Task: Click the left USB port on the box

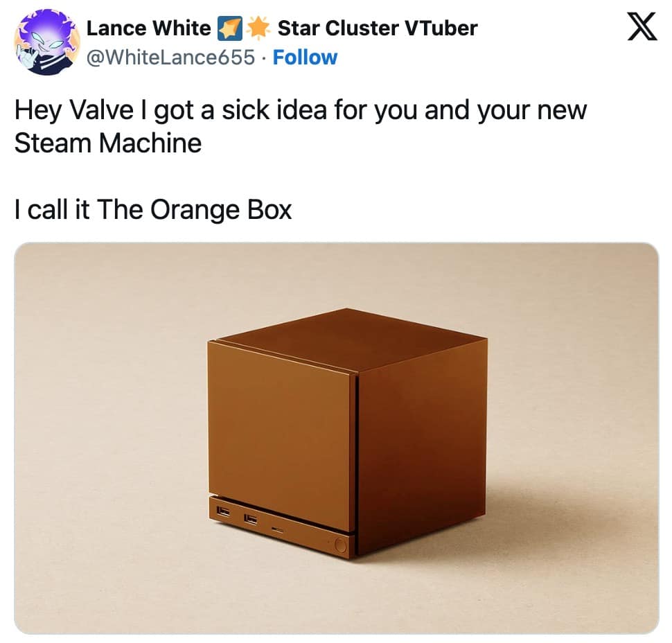Action: tap(223, 511)
